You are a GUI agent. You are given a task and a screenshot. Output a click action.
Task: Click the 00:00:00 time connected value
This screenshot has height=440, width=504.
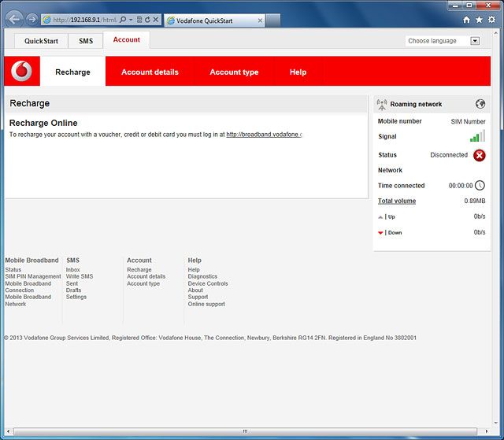(461, 186)
